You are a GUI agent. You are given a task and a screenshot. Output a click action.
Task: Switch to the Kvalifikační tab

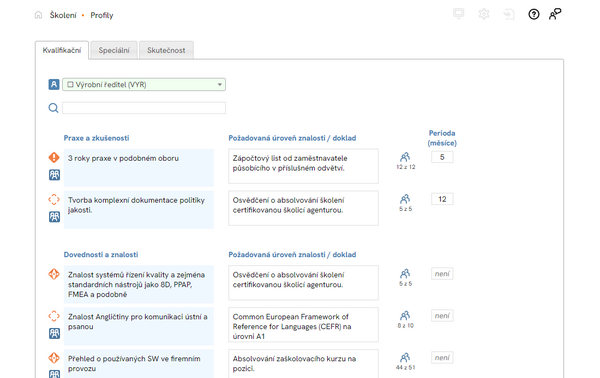pyautogui.click(x=62, y=50)
